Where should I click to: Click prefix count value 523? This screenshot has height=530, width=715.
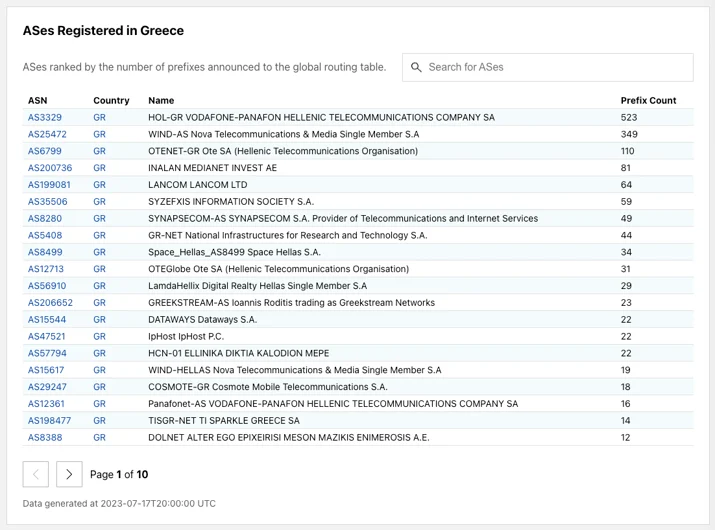point(628,118)
